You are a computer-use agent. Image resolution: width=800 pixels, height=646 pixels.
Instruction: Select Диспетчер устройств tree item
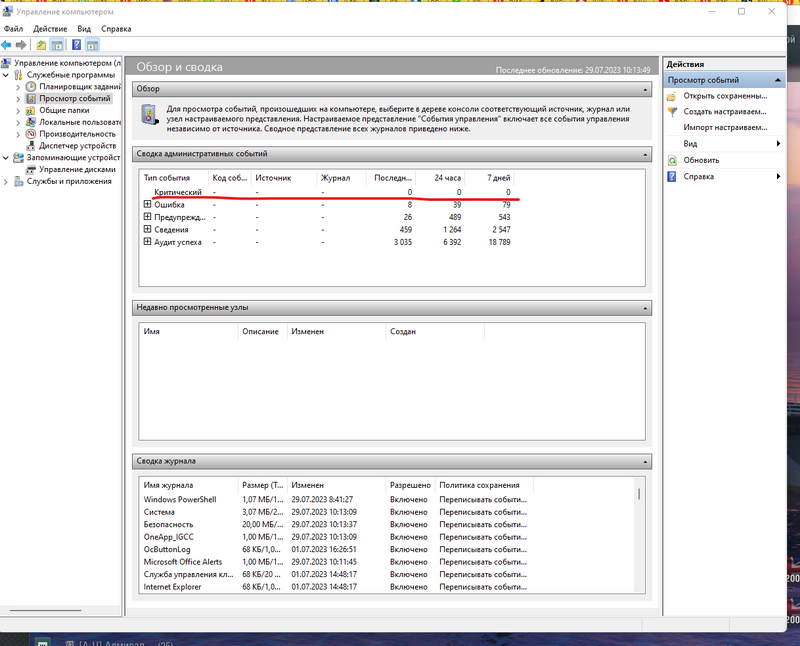click(x=78, y=146)
